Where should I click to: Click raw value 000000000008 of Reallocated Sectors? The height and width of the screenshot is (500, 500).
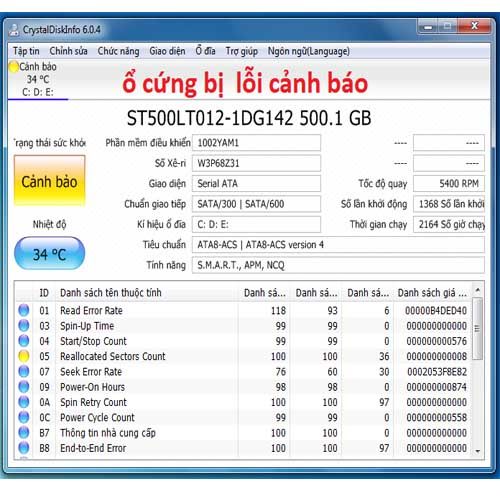[x=436, y=356]
